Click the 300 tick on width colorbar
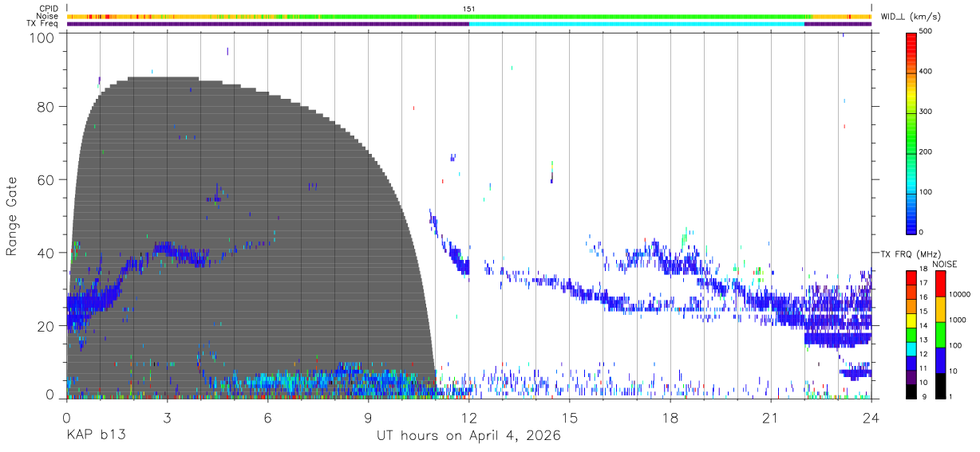This screenshot has height=452, width=980. point(927,112)
